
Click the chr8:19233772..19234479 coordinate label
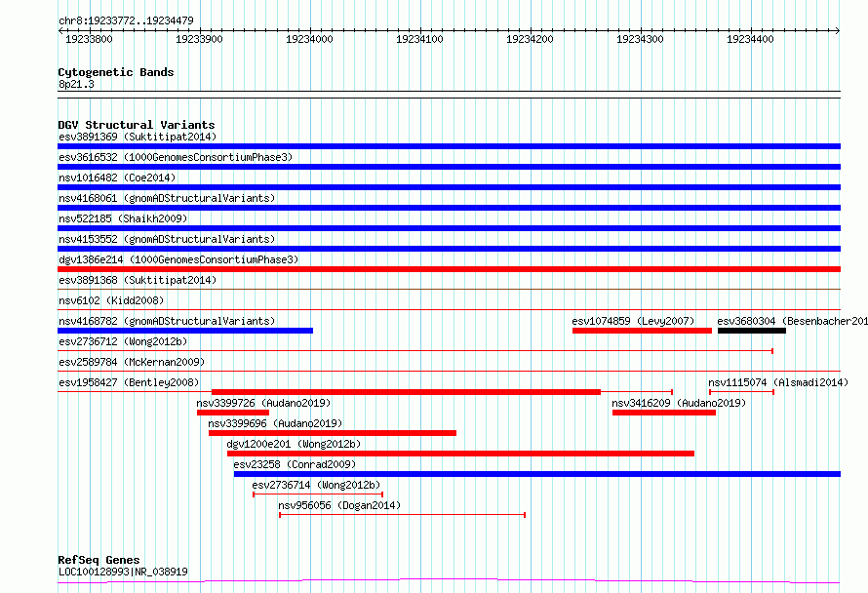126,20
